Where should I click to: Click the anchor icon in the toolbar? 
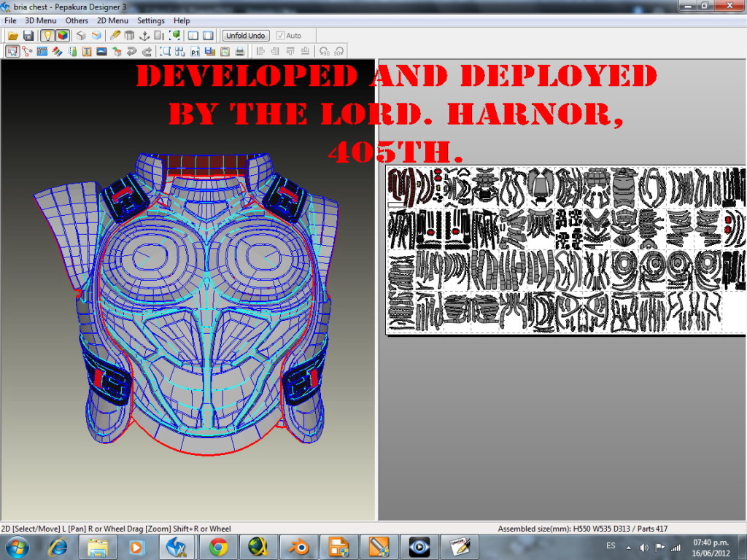144,36
